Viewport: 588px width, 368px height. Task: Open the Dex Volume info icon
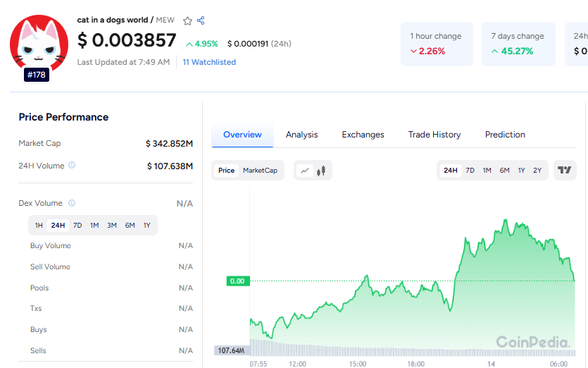(72, 203)
